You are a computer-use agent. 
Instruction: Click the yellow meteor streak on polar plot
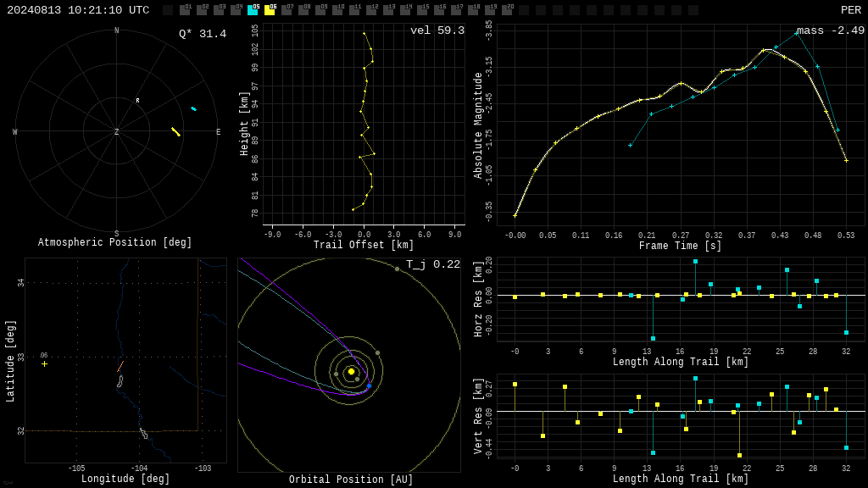(x=176, y=131)
